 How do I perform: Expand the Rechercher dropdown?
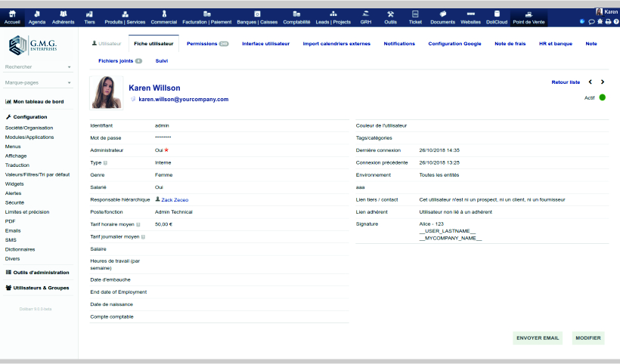[x=69, y=66]
